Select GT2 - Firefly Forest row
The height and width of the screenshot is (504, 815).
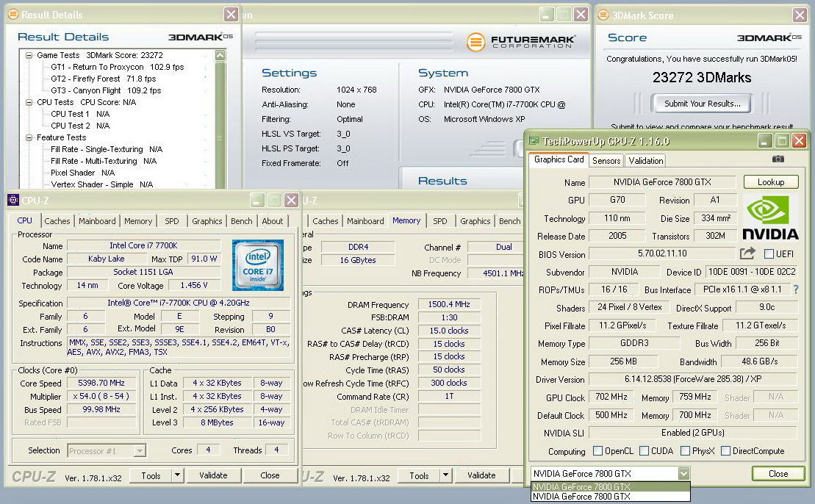click(x=104, y=79)
